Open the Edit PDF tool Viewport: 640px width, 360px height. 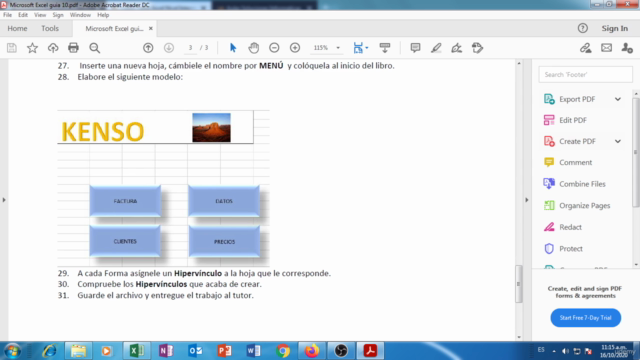565,120
